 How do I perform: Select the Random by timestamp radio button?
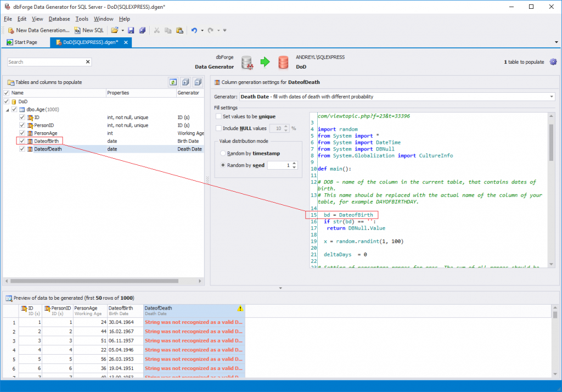[223, 153]
